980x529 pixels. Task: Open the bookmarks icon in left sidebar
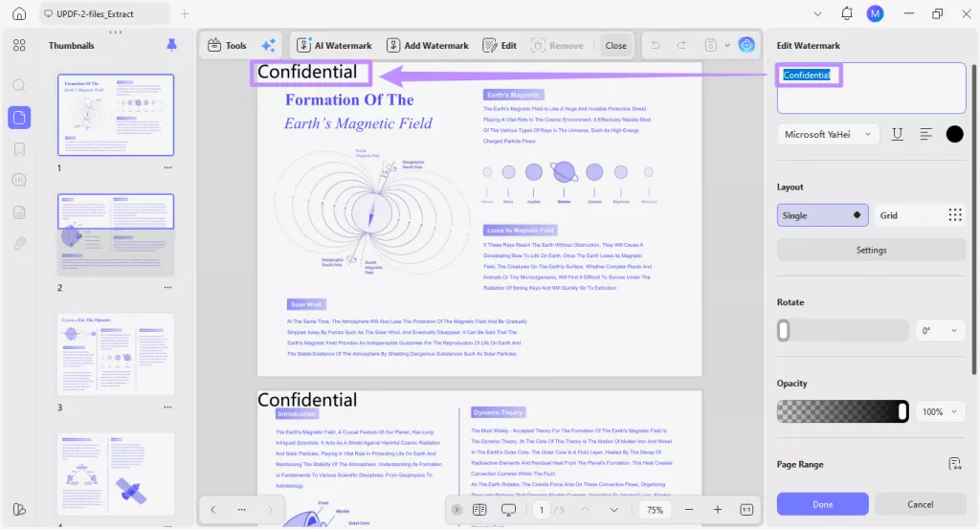coord(19,149)
